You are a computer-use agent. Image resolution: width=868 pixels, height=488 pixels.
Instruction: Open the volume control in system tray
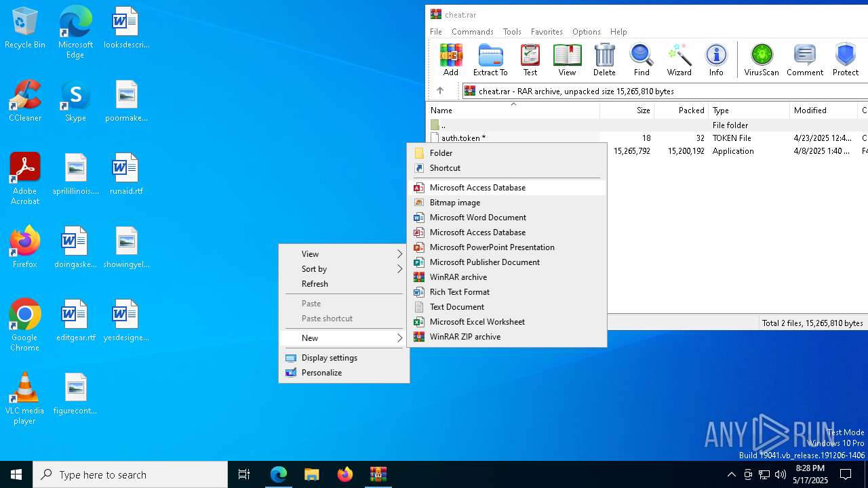pos(780,474)
